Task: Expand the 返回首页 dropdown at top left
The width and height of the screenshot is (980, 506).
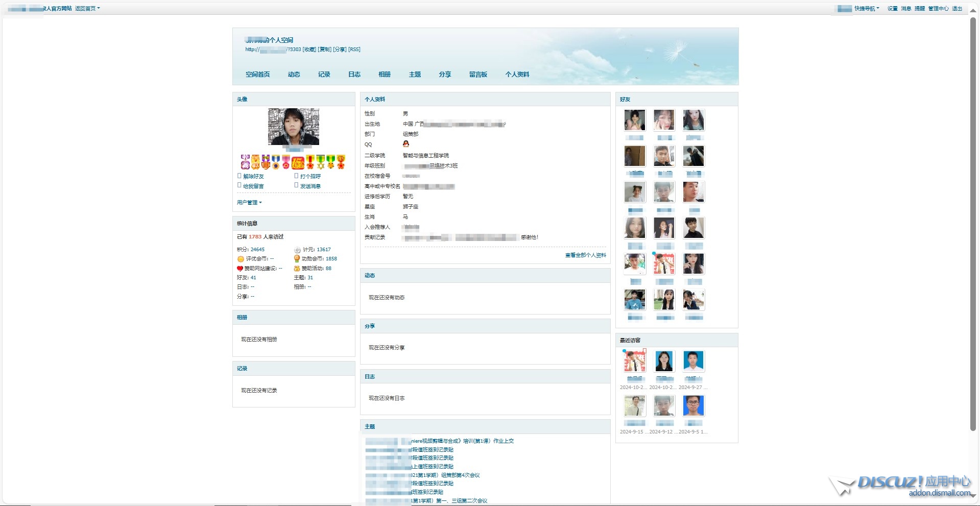Action: [87, 9]
